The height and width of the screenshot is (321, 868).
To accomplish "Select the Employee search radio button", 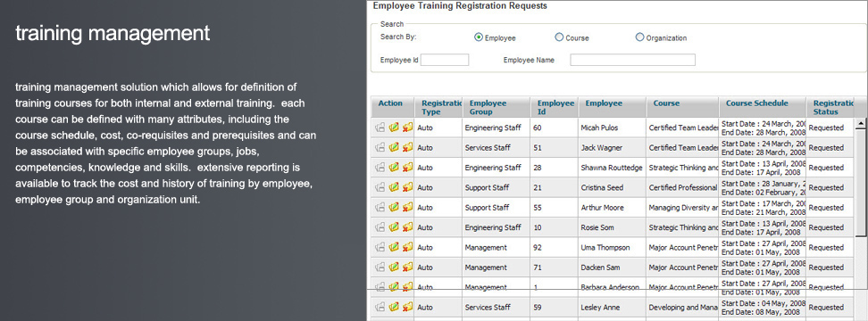I will pyautogui.click(x=479, y=37).
